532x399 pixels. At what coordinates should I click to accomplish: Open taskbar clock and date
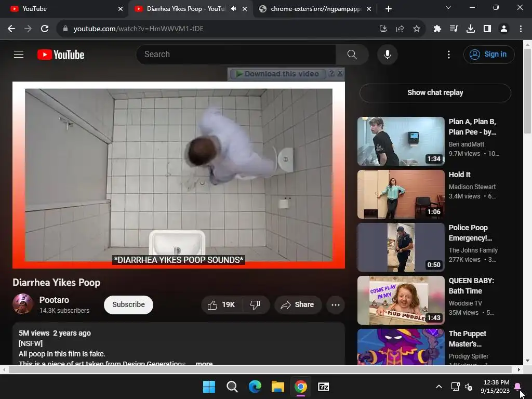495,387
